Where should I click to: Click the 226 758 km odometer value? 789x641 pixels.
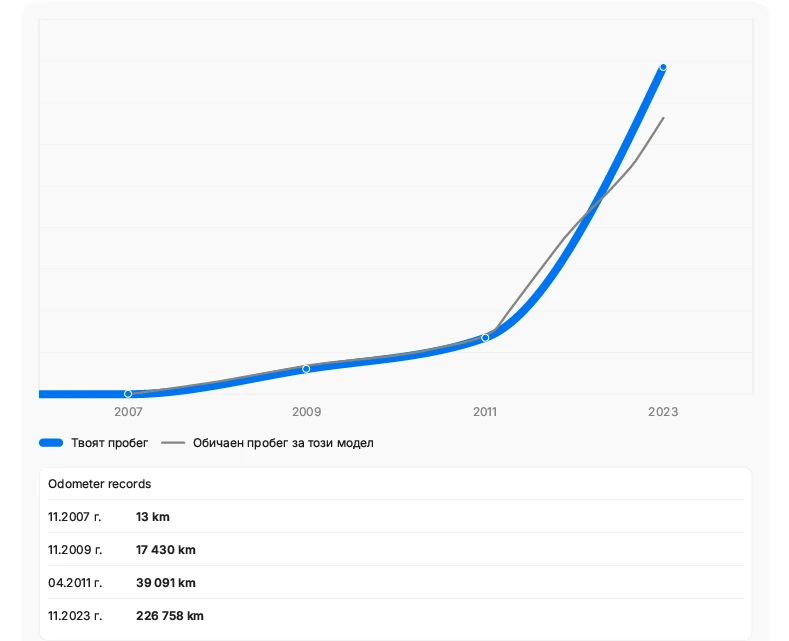pyautogui.click(x=170, y=616)
